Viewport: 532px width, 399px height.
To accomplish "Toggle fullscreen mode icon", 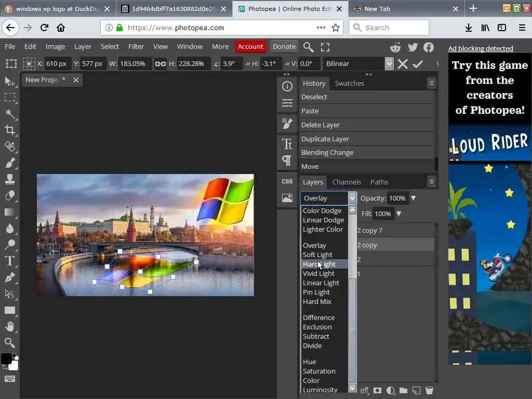I will click(x=325, y=47).
